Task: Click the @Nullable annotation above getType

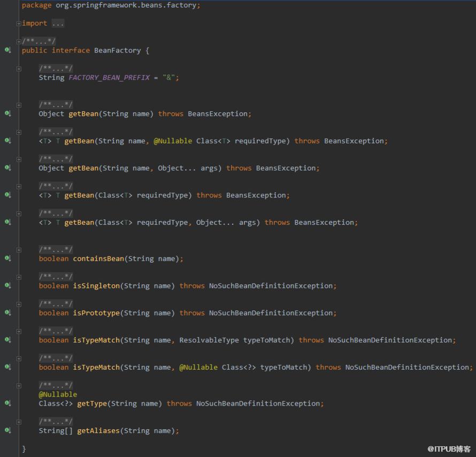Action: 58,394
